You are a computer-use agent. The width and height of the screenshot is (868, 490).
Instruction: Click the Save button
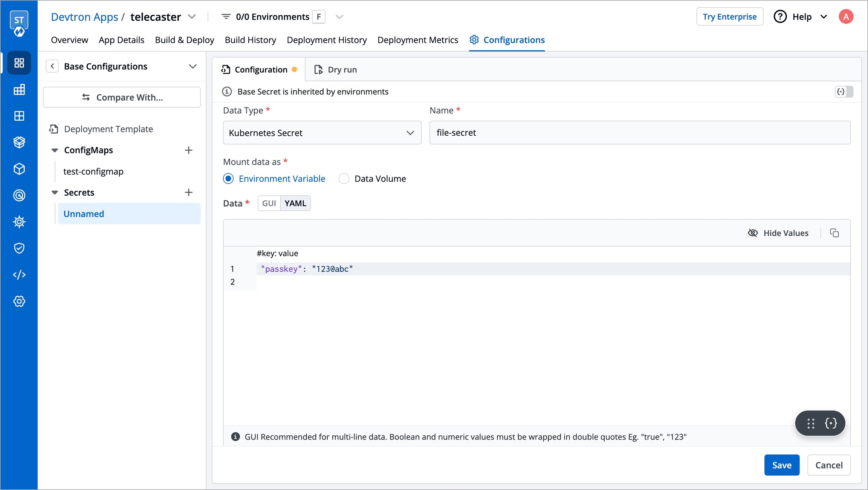click(782, 465)
